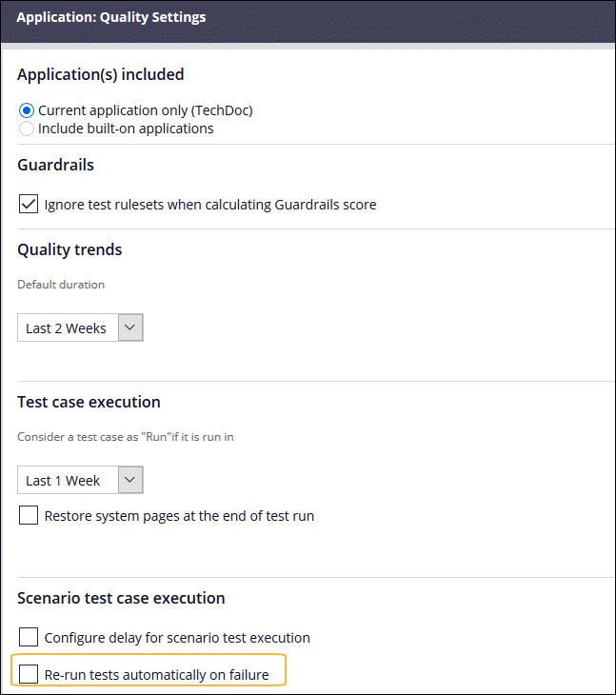The image size is (616, 695).
Task: Uncheck Ignore test rulesets checkbox box
Action: click(x=29, y=204)
